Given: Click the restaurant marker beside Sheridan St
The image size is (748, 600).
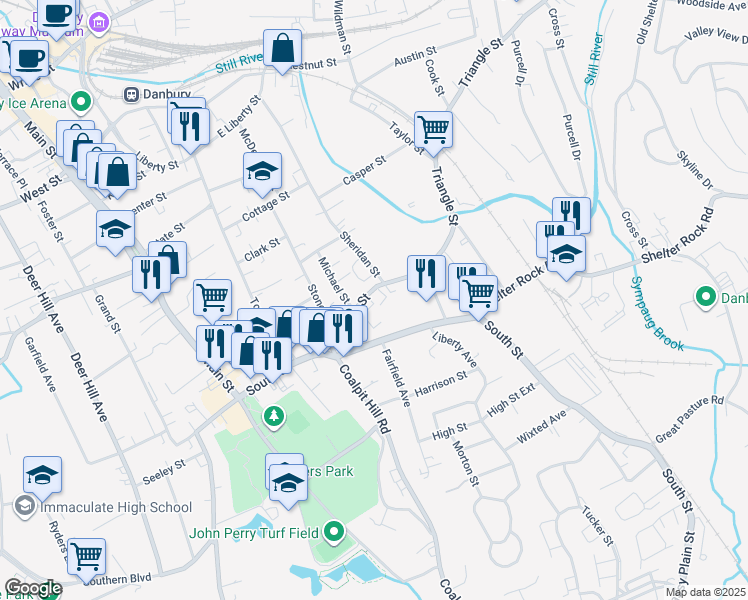Looking at the screenshot, I should [x=426, y=273].
